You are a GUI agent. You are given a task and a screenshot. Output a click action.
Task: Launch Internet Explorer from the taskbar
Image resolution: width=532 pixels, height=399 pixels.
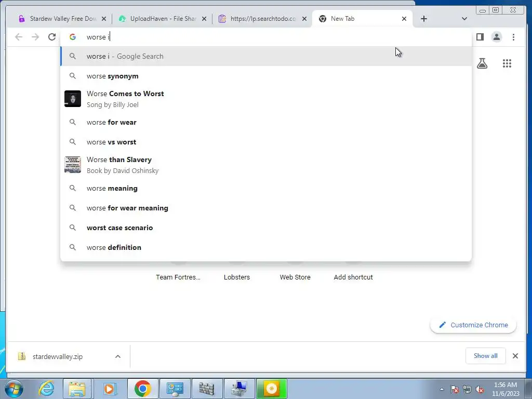tap(46, 389)
